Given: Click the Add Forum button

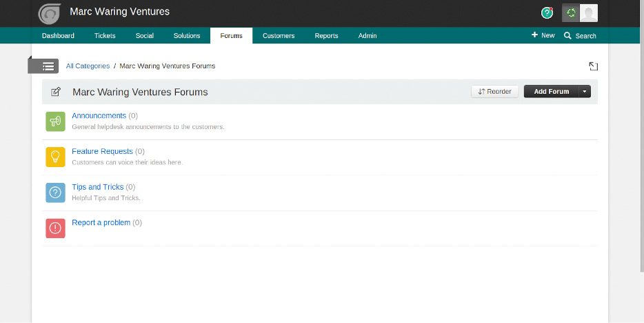Looking at the screenshot, I should 551,92.
